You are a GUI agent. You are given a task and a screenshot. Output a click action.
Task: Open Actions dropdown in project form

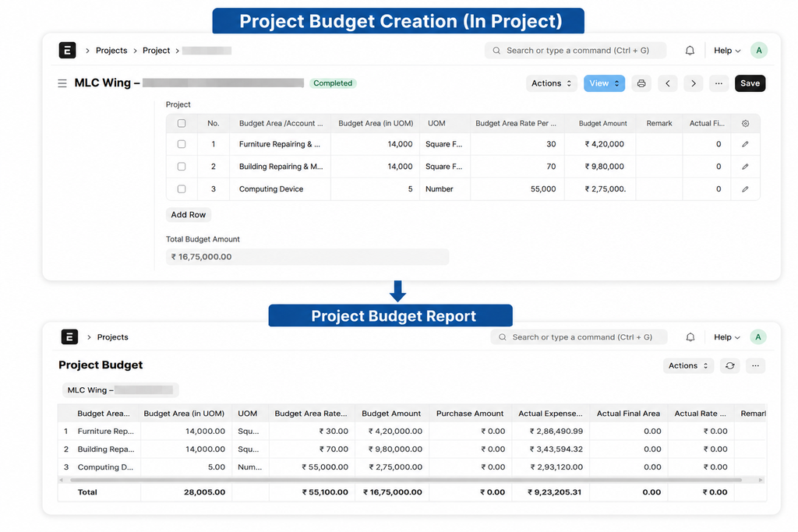coord(551,83)
